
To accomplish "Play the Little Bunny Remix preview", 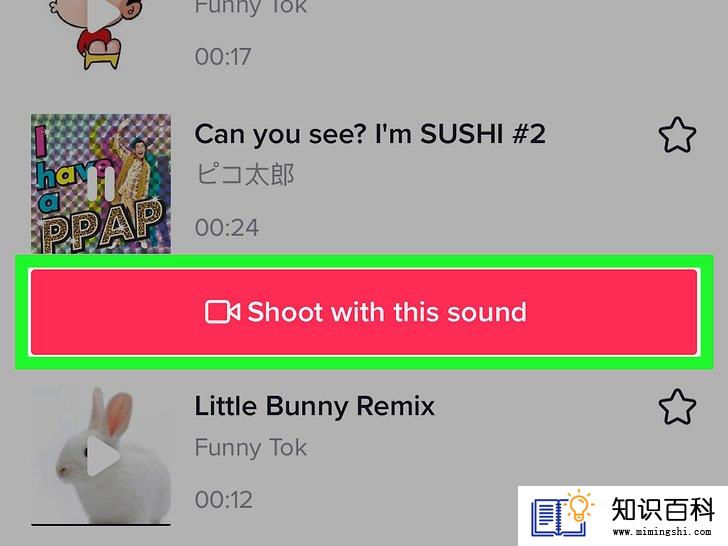I will [103, 456].
